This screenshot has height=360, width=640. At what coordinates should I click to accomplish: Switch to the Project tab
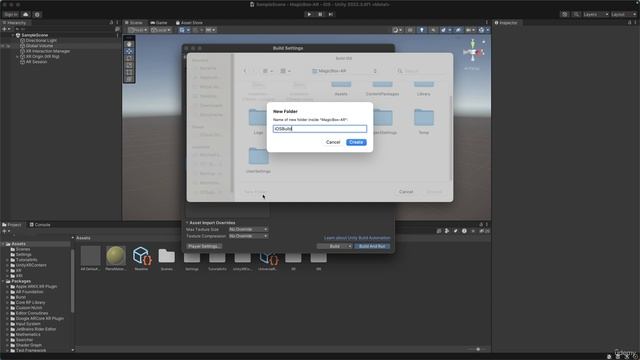[12, 225]
